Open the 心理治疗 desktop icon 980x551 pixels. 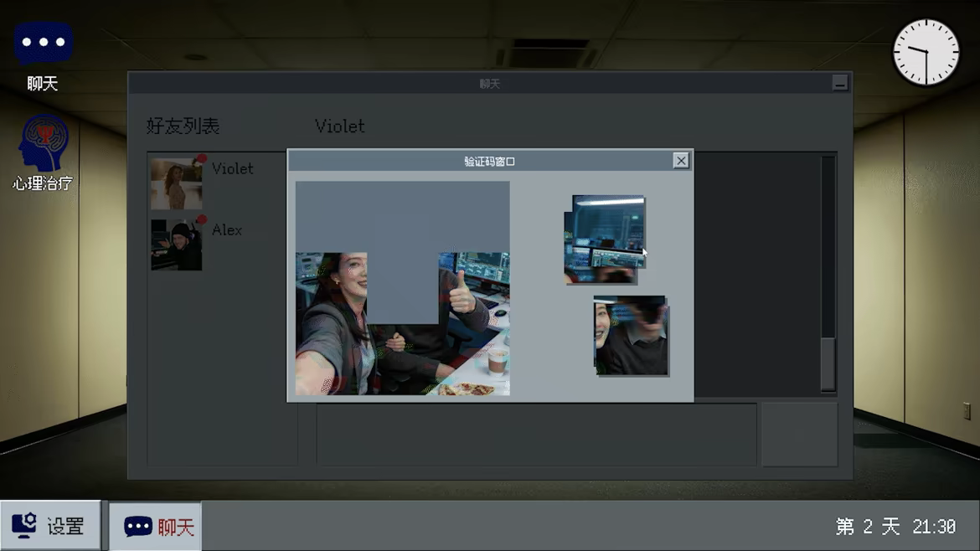point(43,152)
